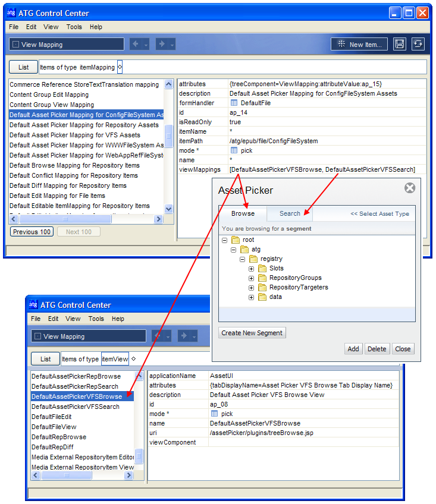Image resolution: width=436 pixels, height=504 pixels.
Task: Select DefaultRepDiff in bottom list
Action: point(52,447)
